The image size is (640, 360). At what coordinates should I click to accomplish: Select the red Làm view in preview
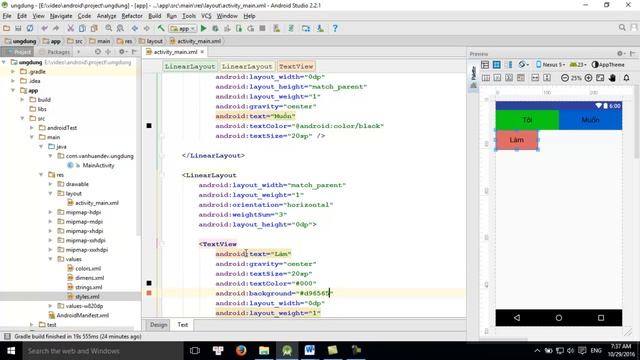516,140
